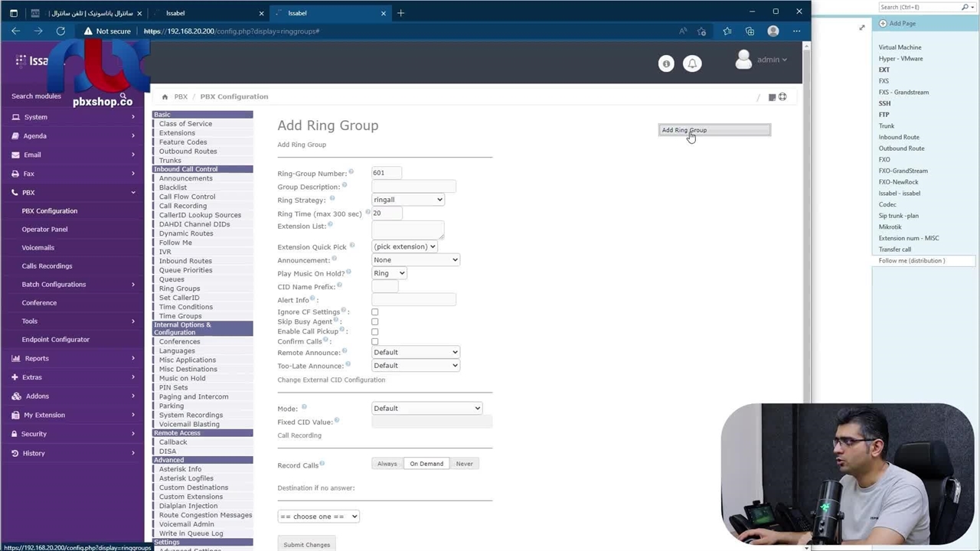The height and width of the screenshot is (551, 980).
Task: Check the Skip Busy Agent box
Action: 374,322
